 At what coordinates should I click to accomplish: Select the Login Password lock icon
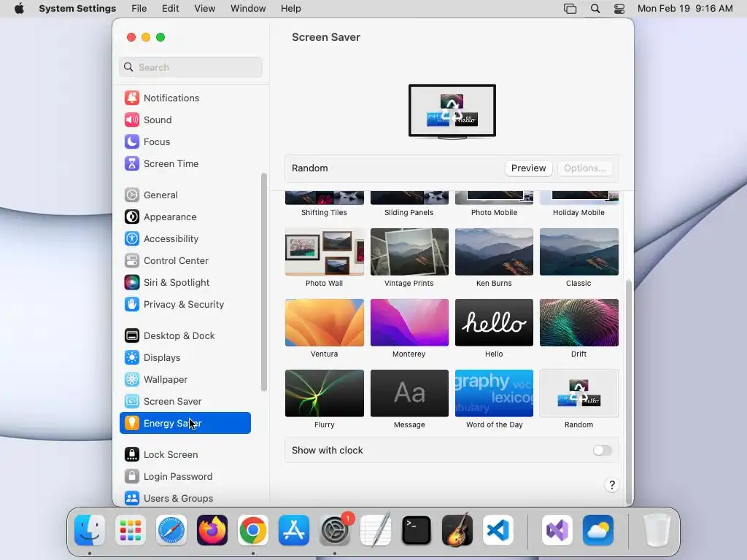[x=132, y=477]
